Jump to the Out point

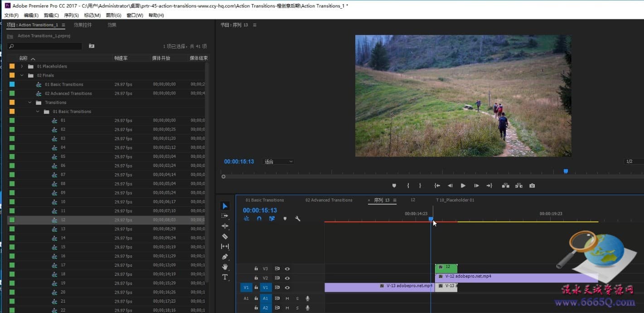[x=489, y=186]
